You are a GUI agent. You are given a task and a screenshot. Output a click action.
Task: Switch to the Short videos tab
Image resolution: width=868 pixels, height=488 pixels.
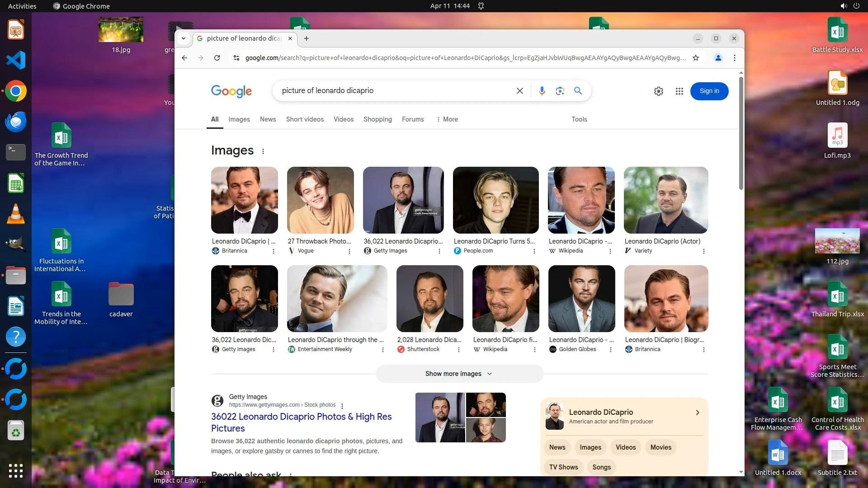[x=305, y=119]
